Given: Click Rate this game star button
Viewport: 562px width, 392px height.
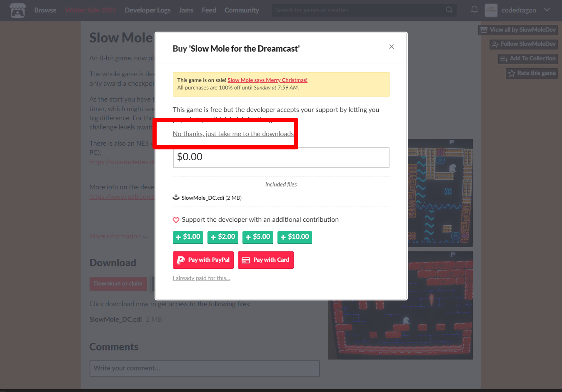Looking at the screenshot, I should [x=532, y=73].
